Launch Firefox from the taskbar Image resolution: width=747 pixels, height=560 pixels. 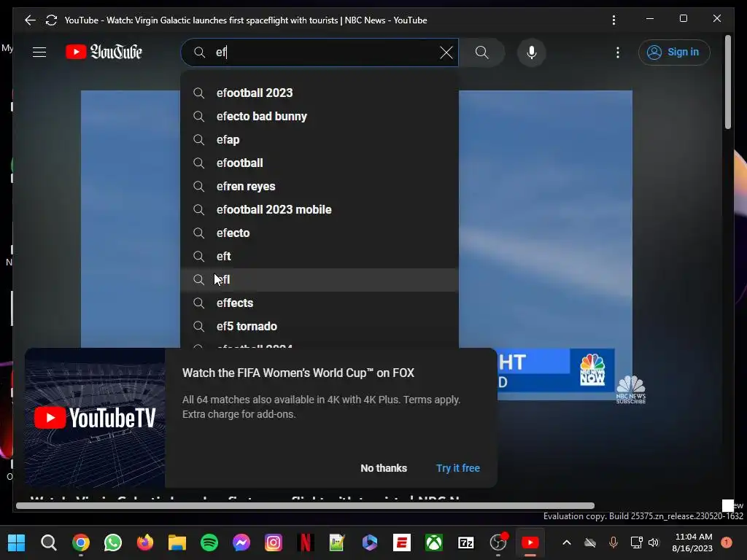pos(145,542)
